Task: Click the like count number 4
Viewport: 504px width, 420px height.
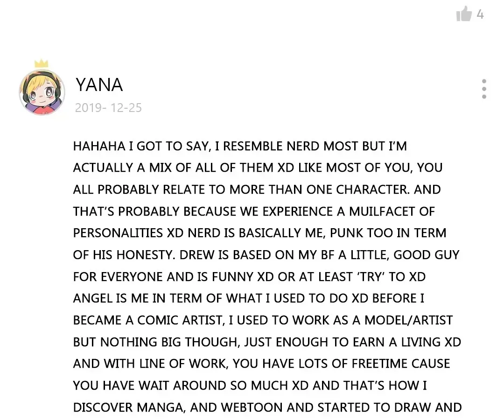Action: tap(480, 14)
